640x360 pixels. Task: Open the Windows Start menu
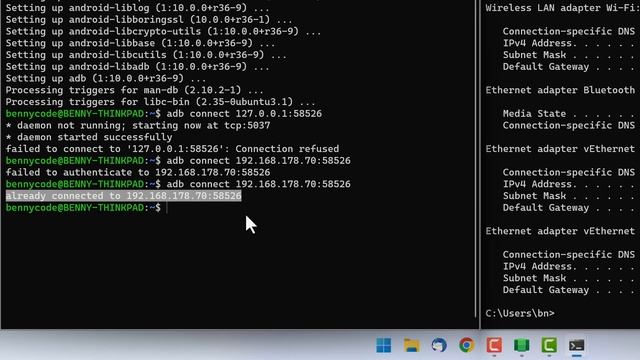click(x=383, y=345)
